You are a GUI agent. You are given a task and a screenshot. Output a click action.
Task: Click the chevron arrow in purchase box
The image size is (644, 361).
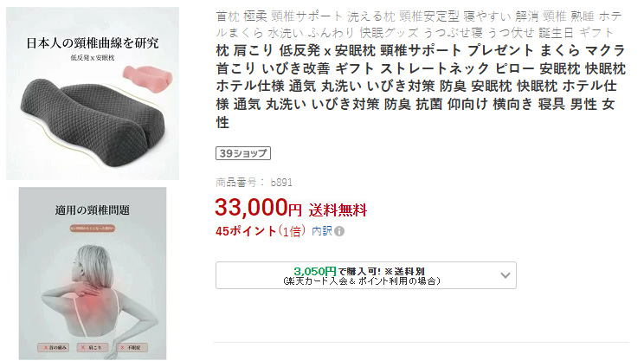506,275
